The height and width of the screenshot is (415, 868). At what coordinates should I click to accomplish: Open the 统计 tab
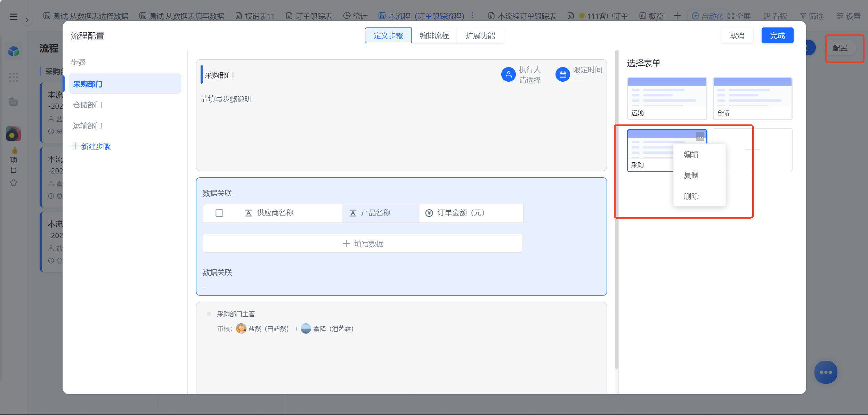point(355,16)
